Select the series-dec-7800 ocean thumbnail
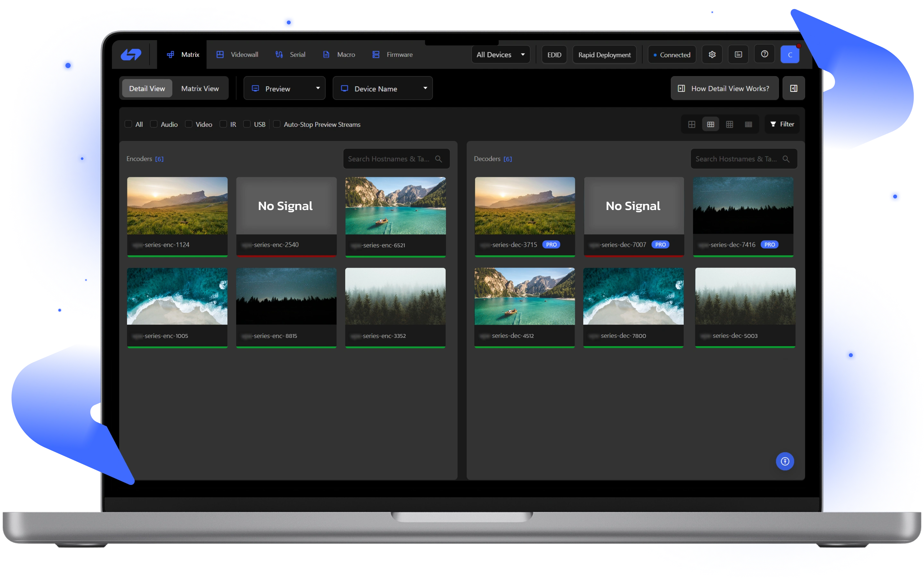 (x=633, y=296)
